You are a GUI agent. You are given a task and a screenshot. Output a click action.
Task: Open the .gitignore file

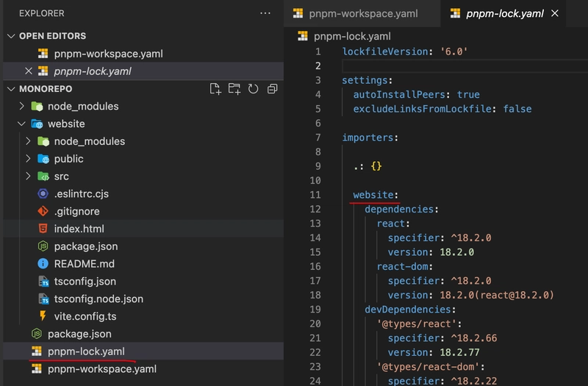tap(143, 211)
